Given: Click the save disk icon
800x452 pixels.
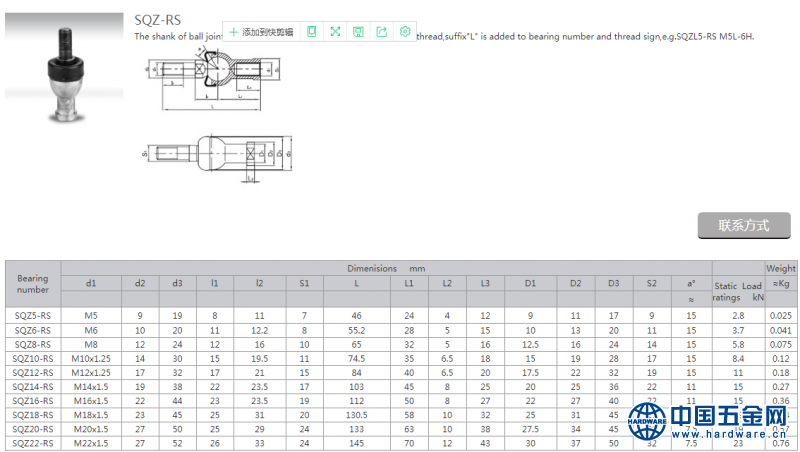Looking at the screenshot, I should point(358,32).
